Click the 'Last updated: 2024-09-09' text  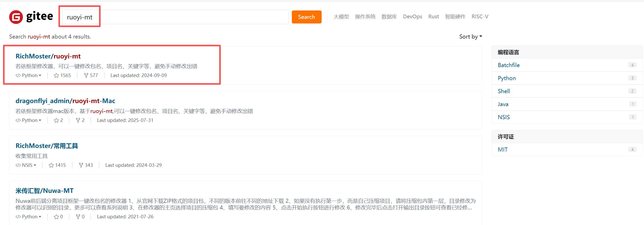139,75
